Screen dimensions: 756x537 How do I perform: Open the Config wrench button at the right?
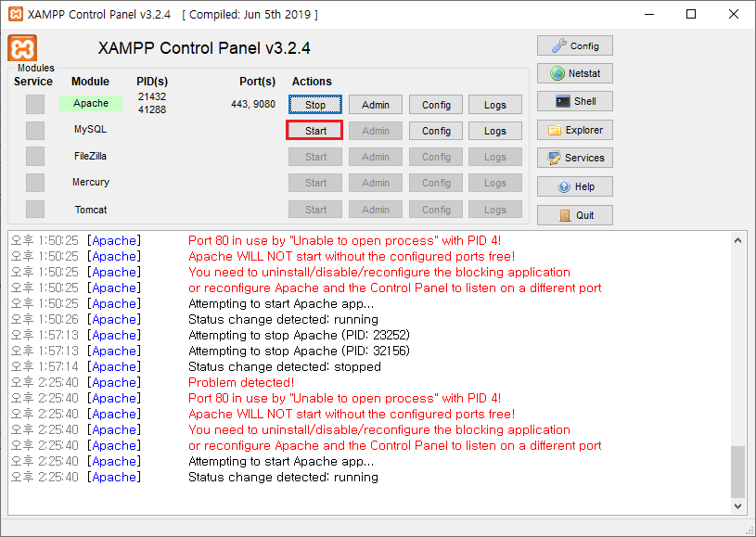point(575,45)
